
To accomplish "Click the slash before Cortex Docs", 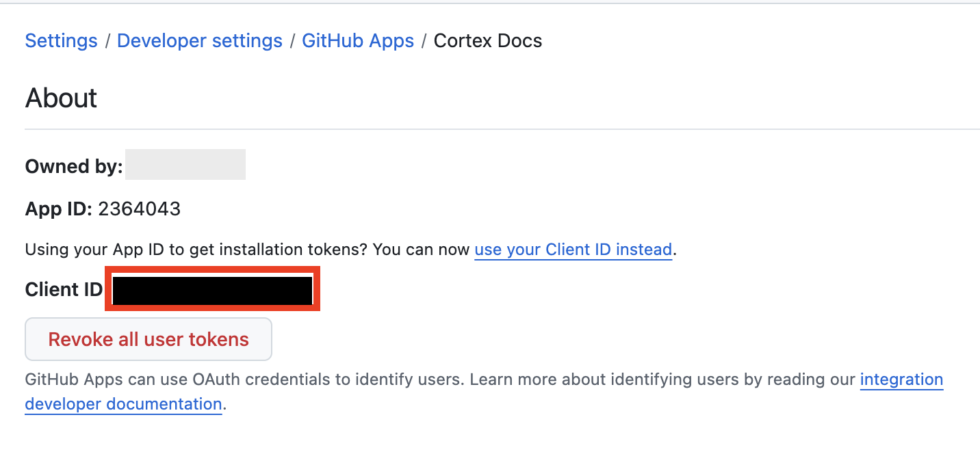I will click(x=424, y=41).
